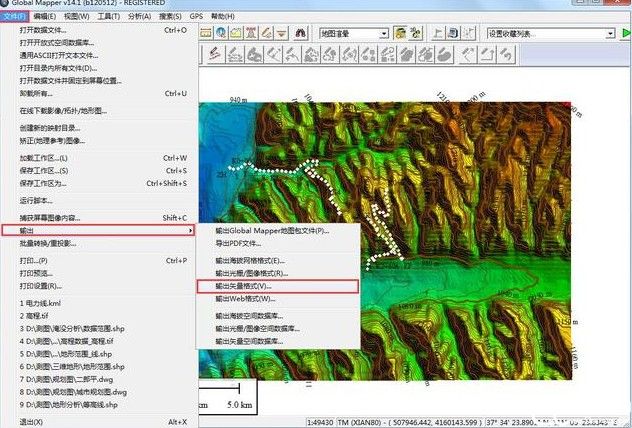Click the grayed icon just before favorites dropdown
This screenshot has height=428, width=632.
pyautogui.click(x=469, y=33)
